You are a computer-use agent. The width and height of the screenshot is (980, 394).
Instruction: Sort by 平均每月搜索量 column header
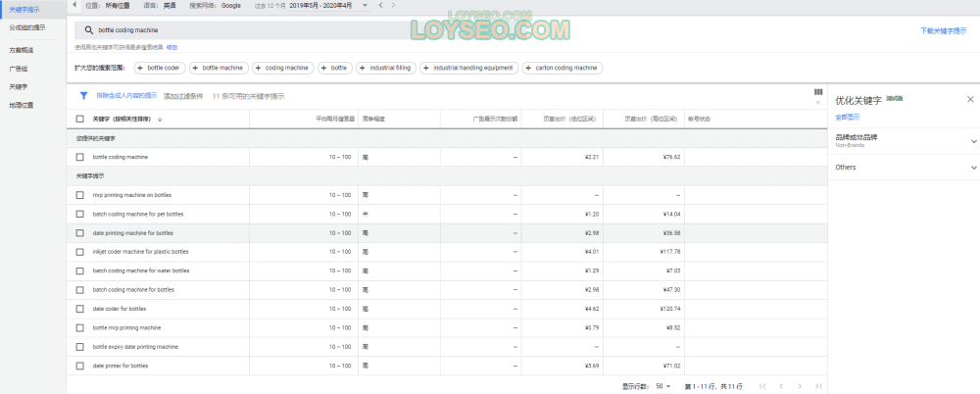point(335,119)
